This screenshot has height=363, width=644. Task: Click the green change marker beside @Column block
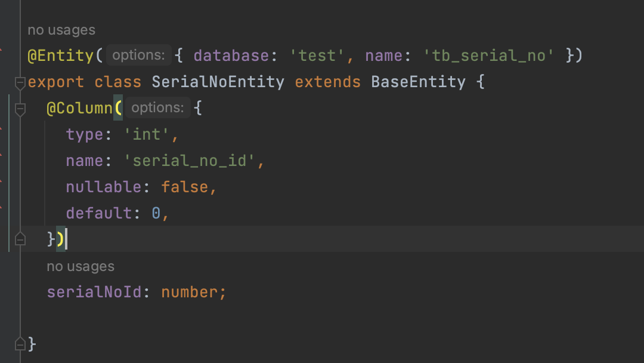point(10,173)
